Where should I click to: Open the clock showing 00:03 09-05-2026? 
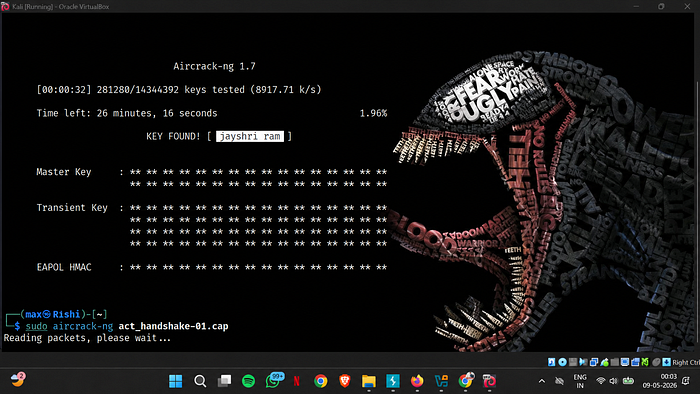tap(660, 381)
